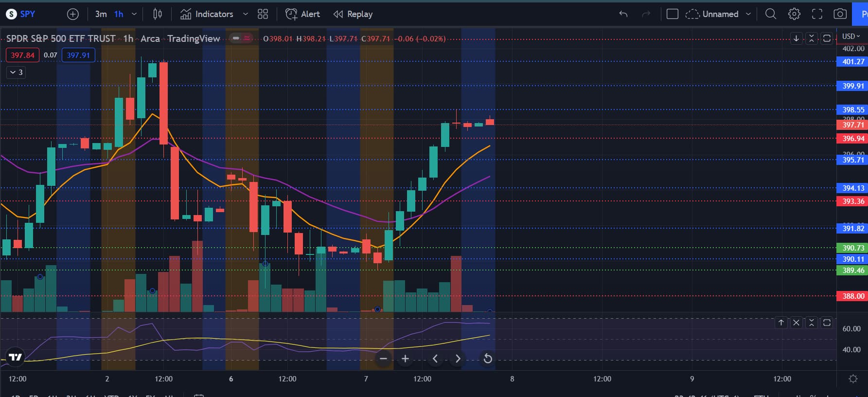Select the 395.71 price level label
The width and height of the screenshot is (868, 397).
(852, 160)
